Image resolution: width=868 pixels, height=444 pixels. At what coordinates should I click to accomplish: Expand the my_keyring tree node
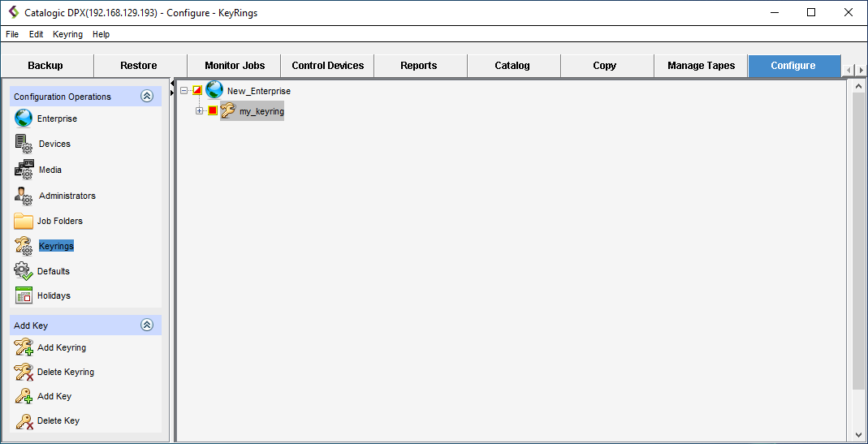tap(200, 111)
